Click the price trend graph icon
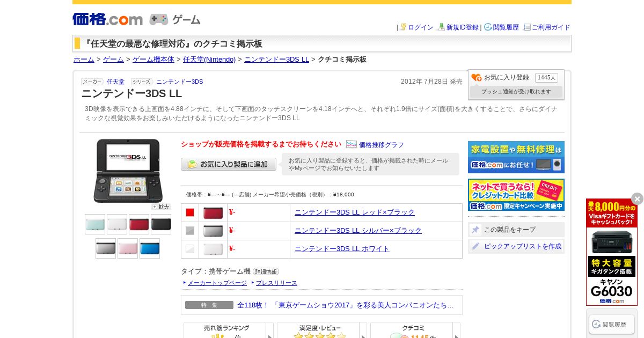This screenshot has width=644, height=338. click(352, 144)
